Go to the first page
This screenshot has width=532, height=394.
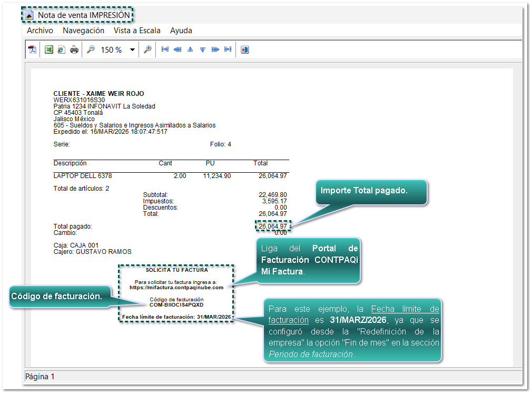165,50
